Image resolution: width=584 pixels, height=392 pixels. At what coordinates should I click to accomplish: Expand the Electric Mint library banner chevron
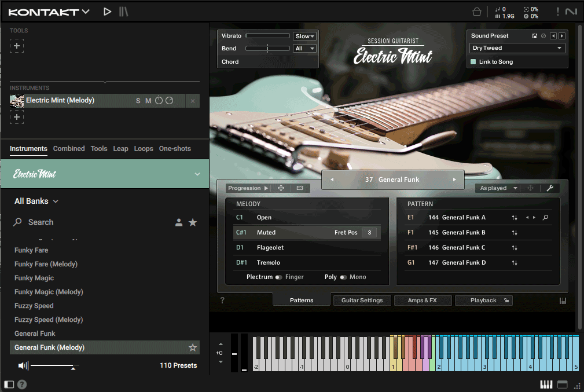click(x=197, y=174)
